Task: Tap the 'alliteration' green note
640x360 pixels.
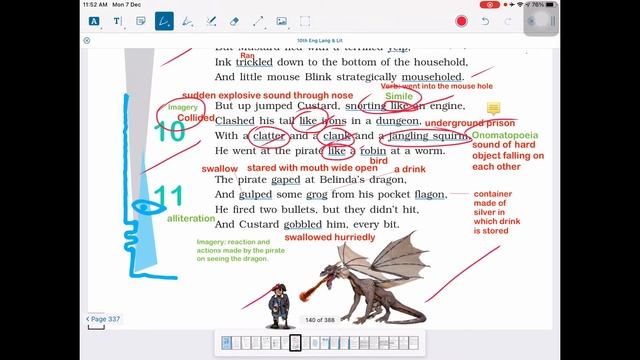Action: (x=191, y=218)
